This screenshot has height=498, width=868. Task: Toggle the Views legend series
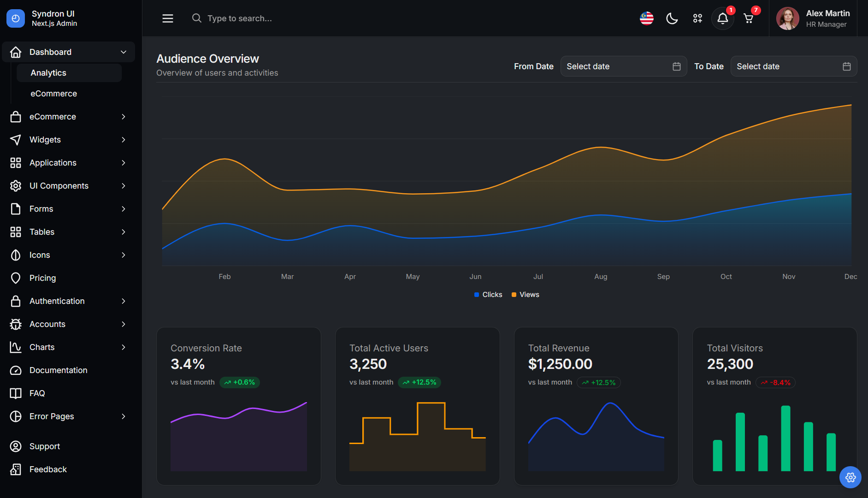[x=526, y=295]
